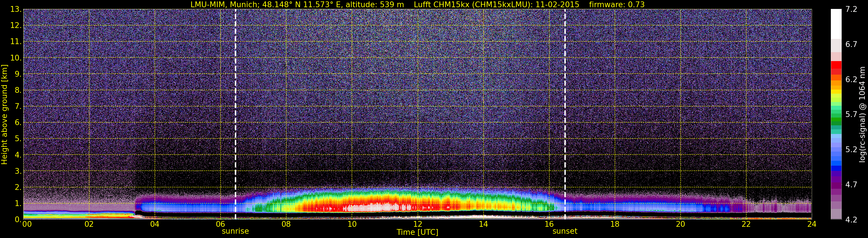Click the '12' time tick label
The height and width of the screenshot is (238, 868).
click(x=417, y=224)
